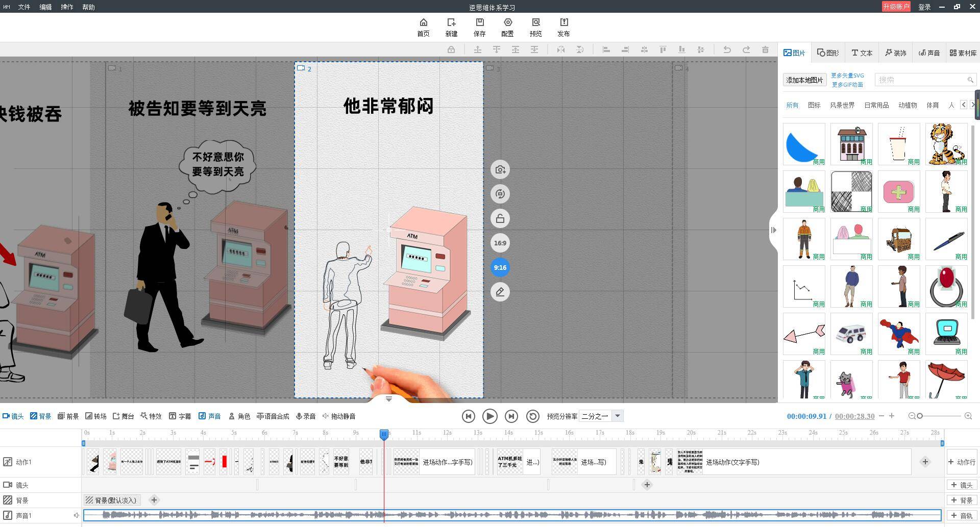Click the 预览 preview icon in top toolbar
The width and height of the screenshot is (980, 527).
tap(535, 22)
